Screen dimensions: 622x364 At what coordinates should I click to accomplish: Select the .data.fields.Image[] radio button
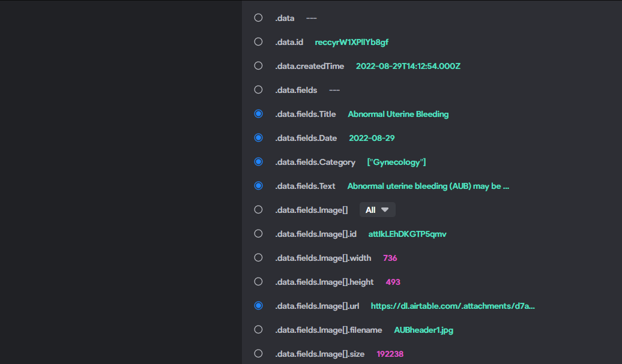258,209
